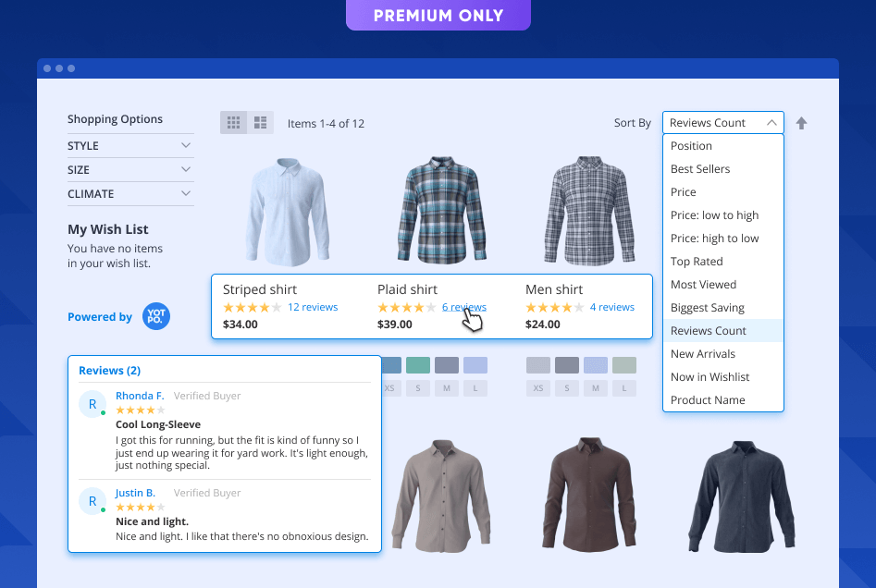The width and height of the screenshot is (876, 588).
Task: Pick the teal color swatch
Action: [418, 365]
